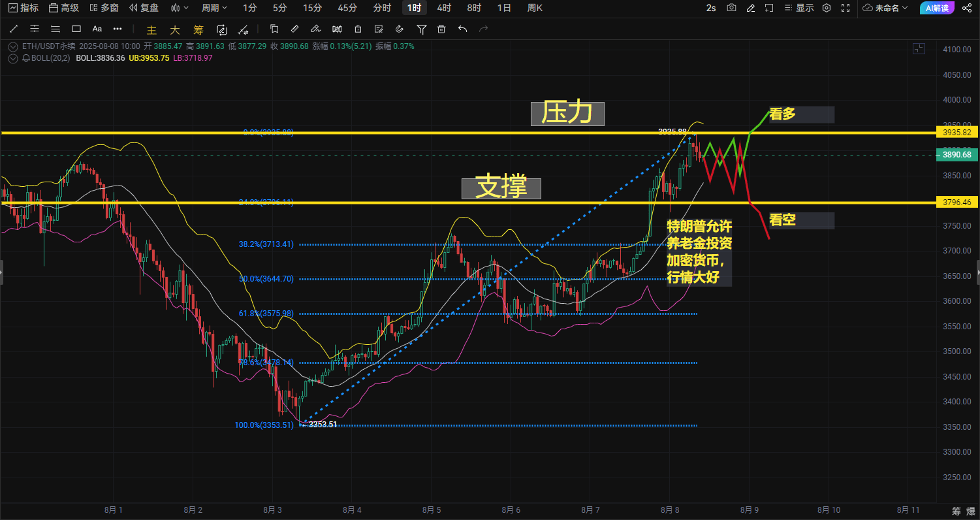Open chart settings hexagon icon
Viewport: 980px width, 520px height.
tap(827, 8)
